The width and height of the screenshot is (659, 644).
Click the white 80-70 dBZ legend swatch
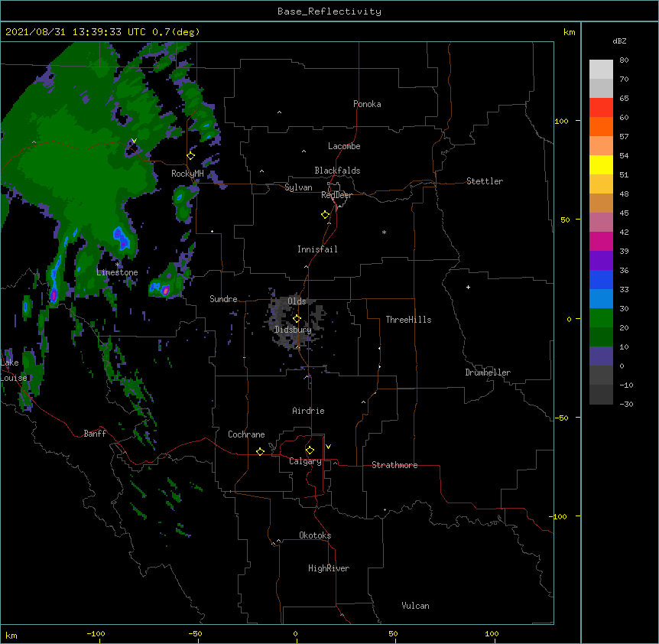coord(601,70)
